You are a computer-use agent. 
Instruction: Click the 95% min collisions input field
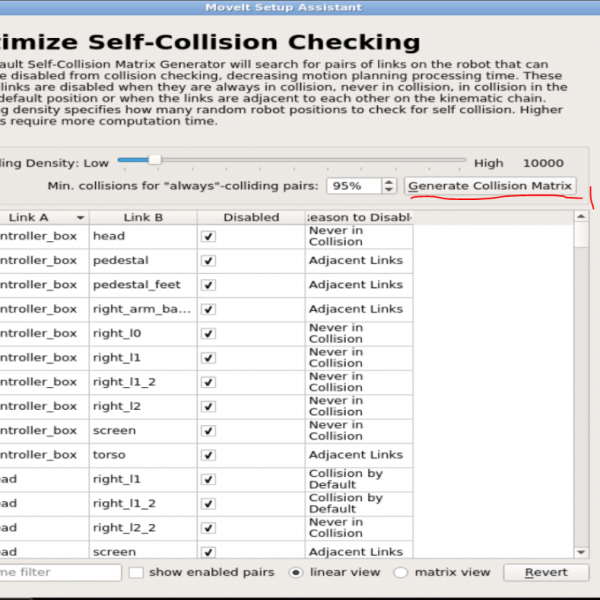(x=354, y=186)
